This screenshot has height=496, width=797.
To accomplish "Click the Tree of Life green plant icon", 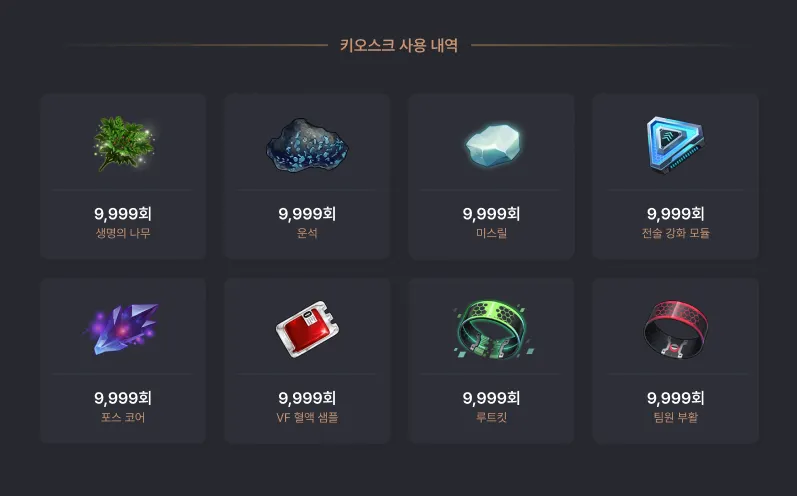I will click(x=124, y=143).
